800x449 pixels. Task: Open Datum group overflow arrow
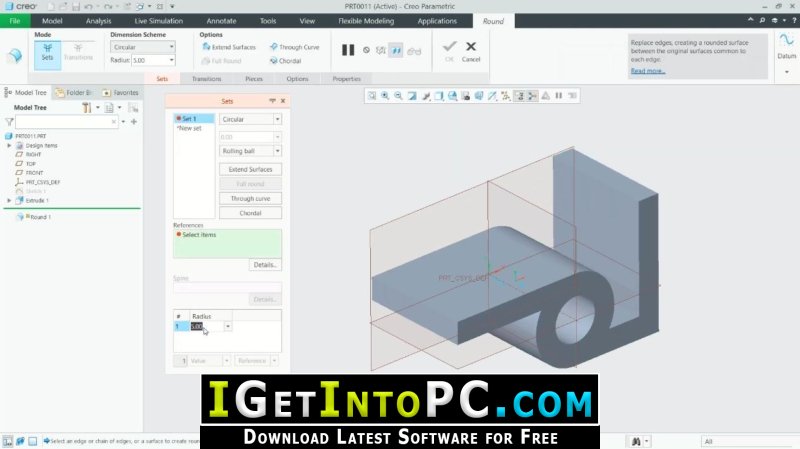(786, 72)
